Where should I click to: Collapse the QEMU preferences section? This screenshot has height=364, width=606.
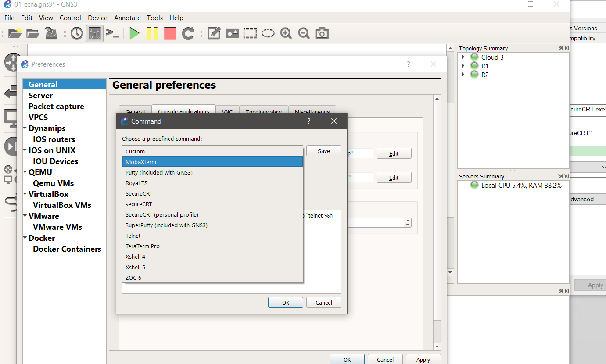pyautogui.click(x=25, y=172)
